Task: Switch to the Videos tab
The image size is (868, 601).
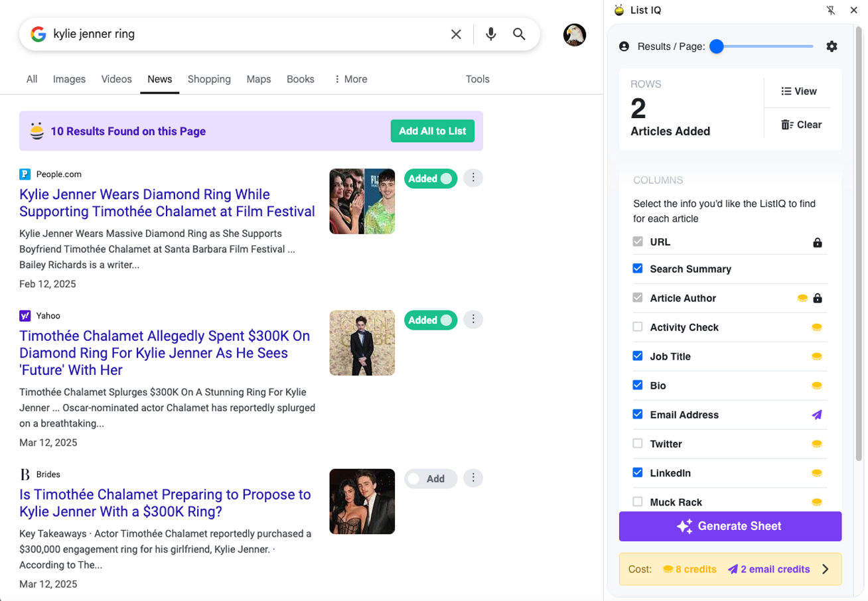Action: pyautogui.click(x=117, y=79)
